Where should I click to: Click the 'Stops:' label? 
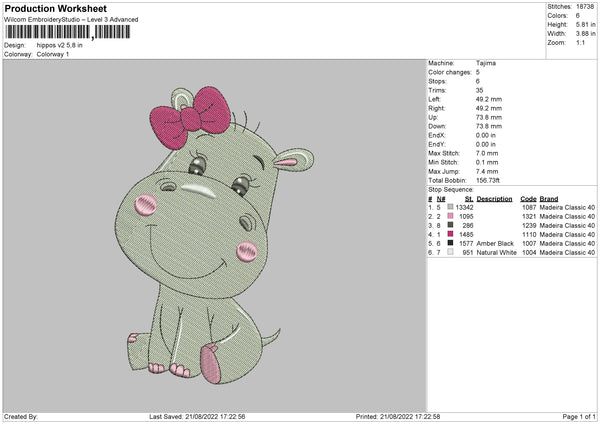tap(437, 81)
